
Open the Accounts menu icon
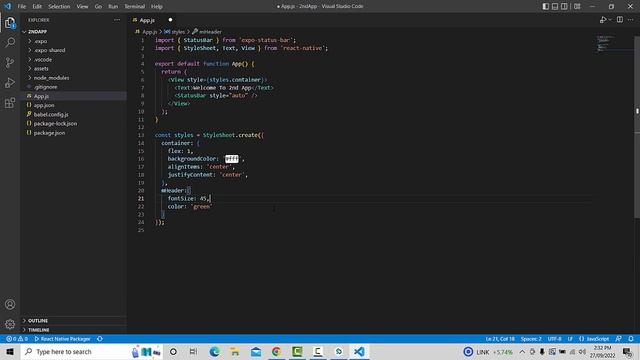(10, 304)
